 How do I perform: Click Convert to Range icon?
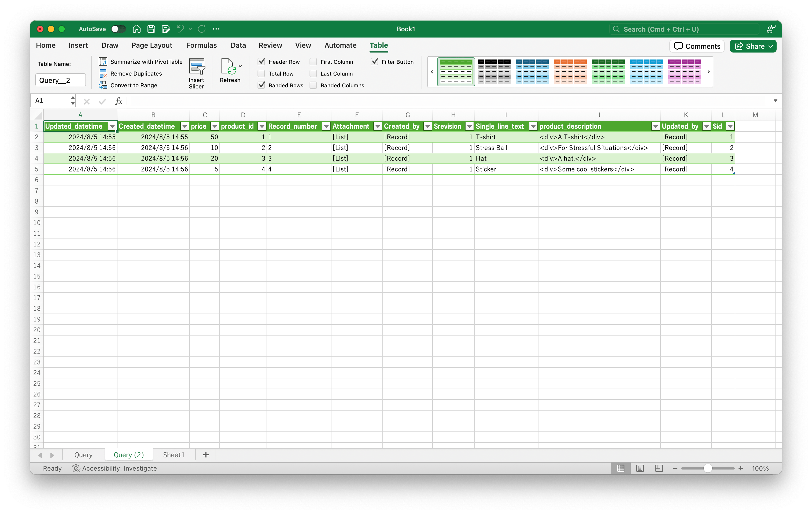click(x=103, y=85)
